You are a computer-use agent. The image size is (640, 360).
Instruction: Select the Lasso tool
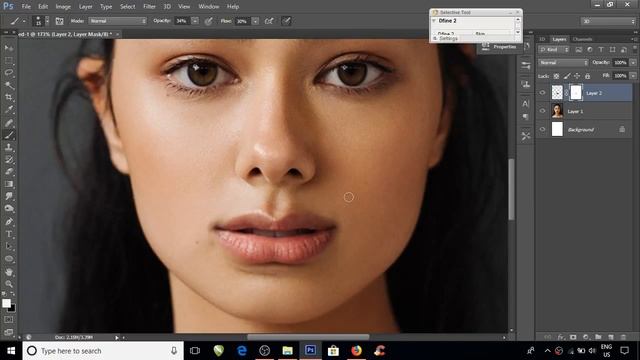[x=9, y=73]
